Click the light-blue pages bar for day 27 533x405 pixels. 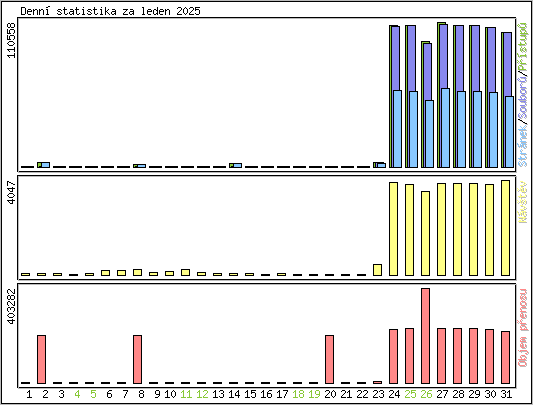click(445, 128)
